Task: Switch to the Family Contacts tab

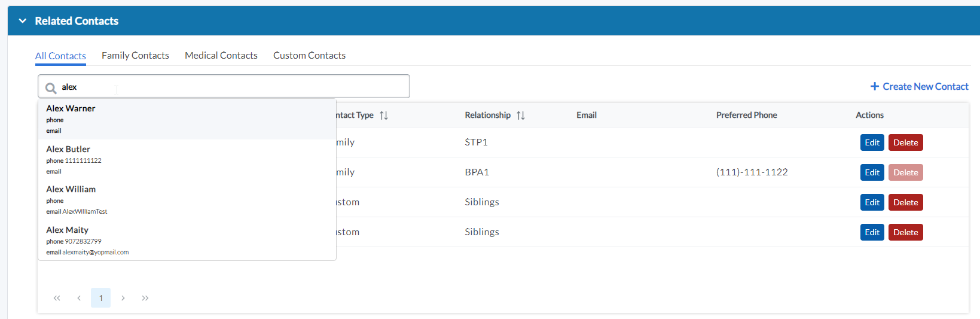Action: [135, 56]
